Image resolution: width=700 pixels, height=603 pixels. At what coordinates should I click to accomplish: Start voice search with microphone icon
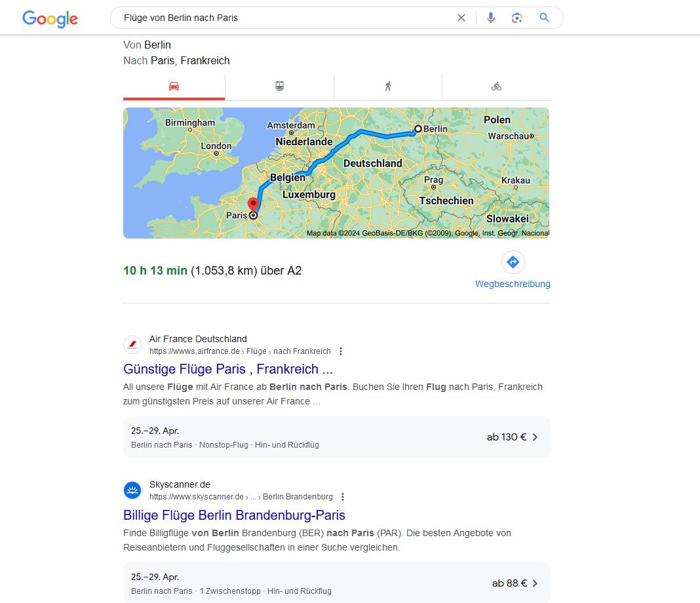(491, 18)
